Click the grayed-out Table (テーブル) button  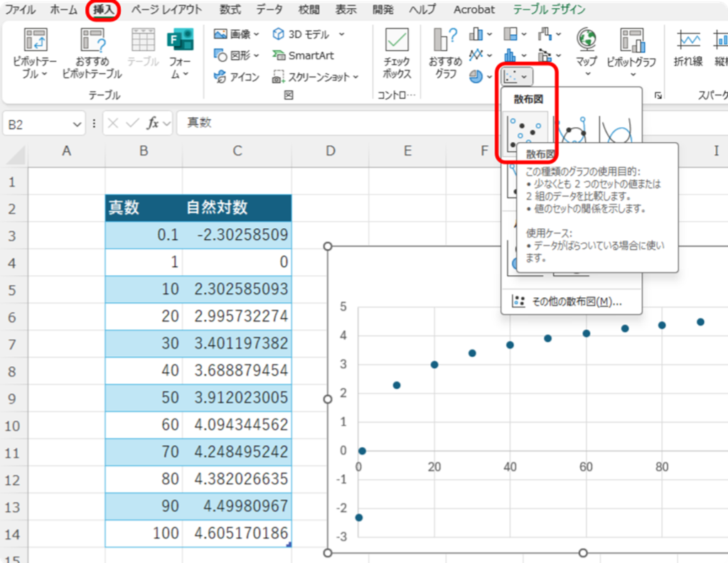[143, 48]
